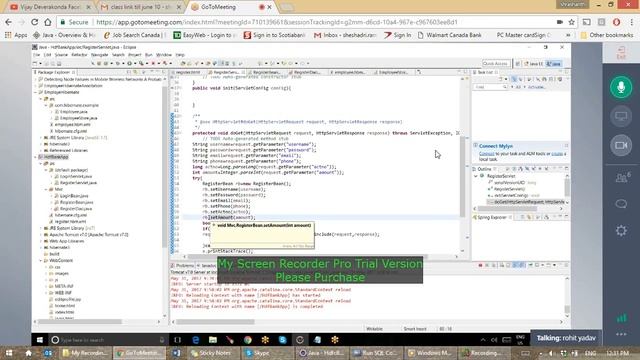
Task: Select RegisterDao.java file
Action: click(x=76, y=209)
